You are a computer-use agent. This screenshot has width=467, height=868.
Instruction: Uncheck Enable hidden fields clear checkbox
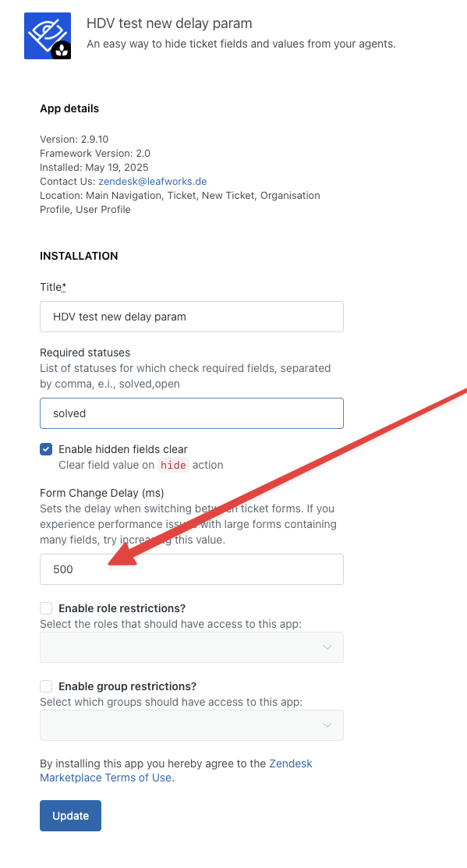pyautogui.click(x=46, y=449)
